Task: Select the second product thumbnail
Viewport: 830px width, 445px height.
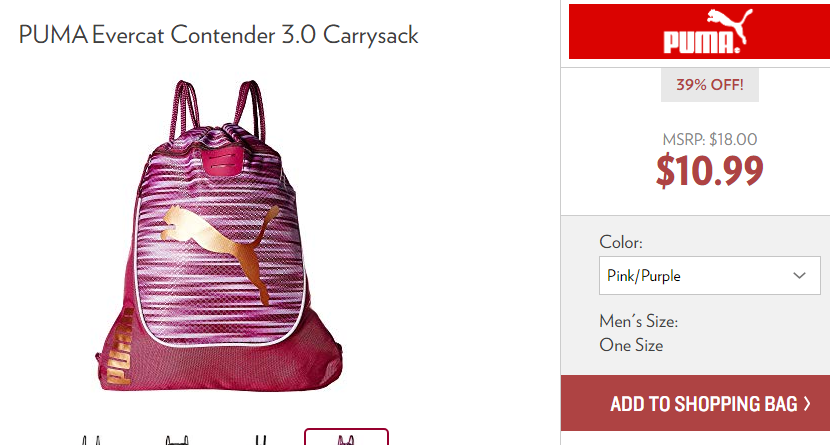Action: pos(177,440)
